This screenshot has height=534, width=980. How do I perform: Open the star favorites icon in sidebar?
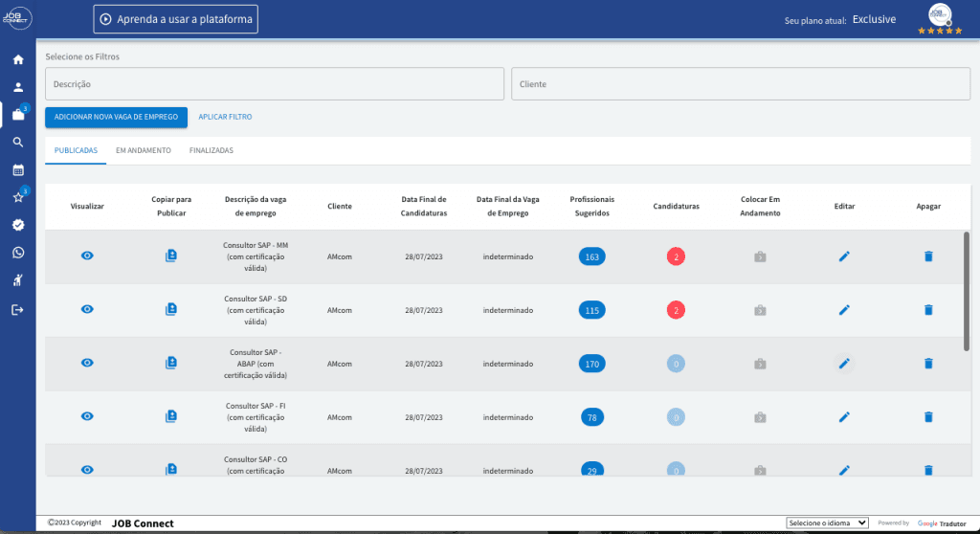coord(18,197)
